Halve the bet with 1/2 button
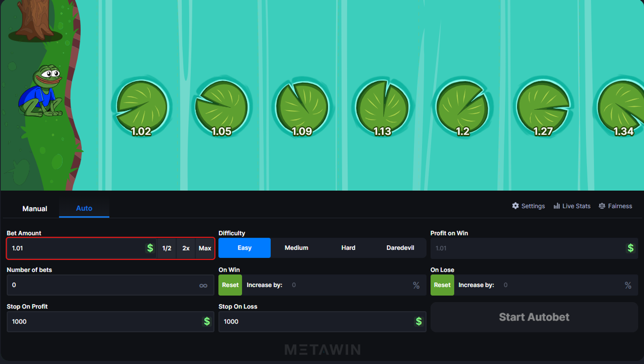 (167, 248)
